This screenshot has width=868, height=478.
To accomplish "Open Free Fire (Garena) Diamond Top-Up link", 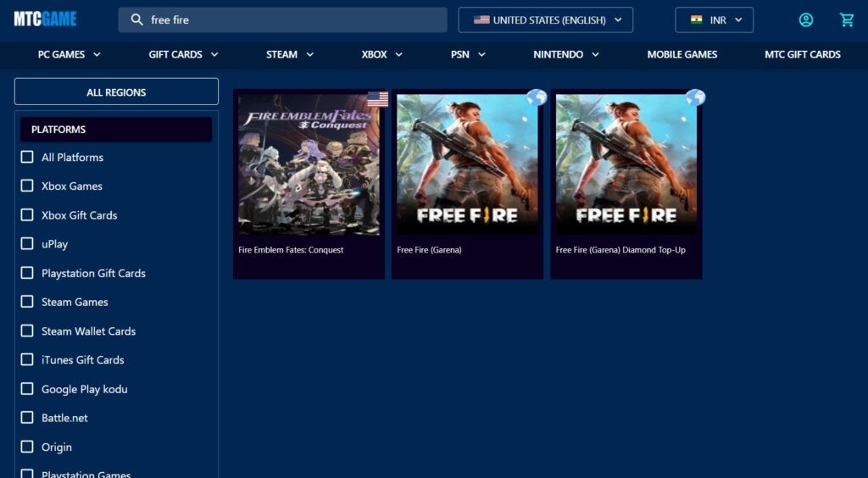I will click(x=620, y=250).
